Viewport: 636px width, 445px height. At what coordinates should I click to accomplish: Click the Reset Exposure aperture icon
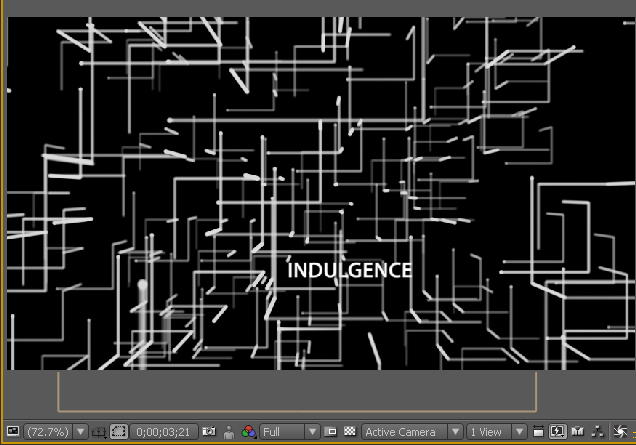(620, 432)
